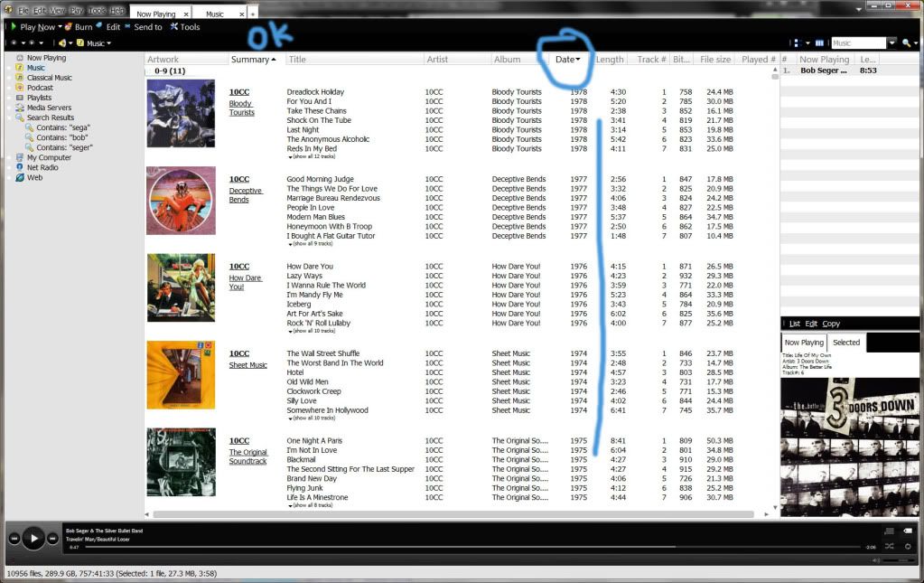Click the magnifier search icon
This screenshot has width=924, height=583.
(906, 42)
